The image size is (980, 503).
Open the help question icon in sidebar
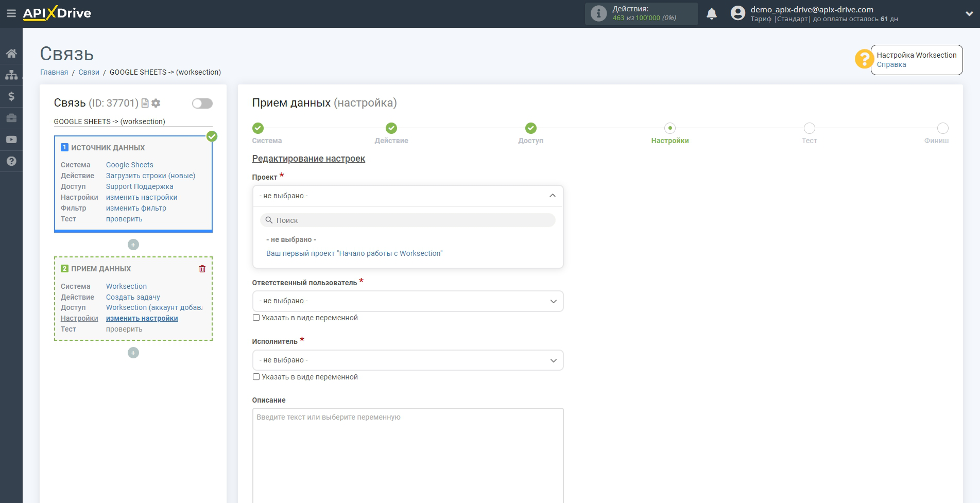11,161
